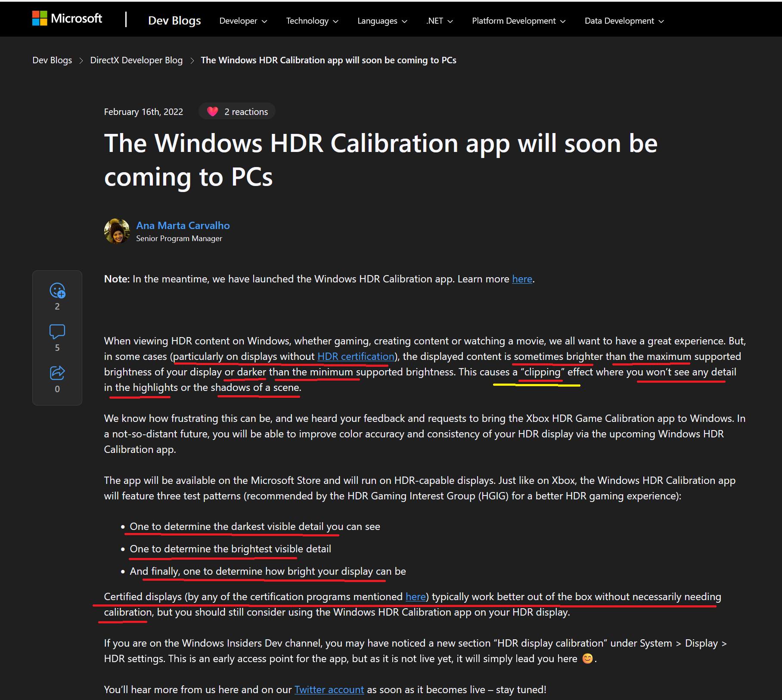Select Dev Blogs in the top navigation
The width and height of the screenshot is (782, 700).
(x=174, y=20)
